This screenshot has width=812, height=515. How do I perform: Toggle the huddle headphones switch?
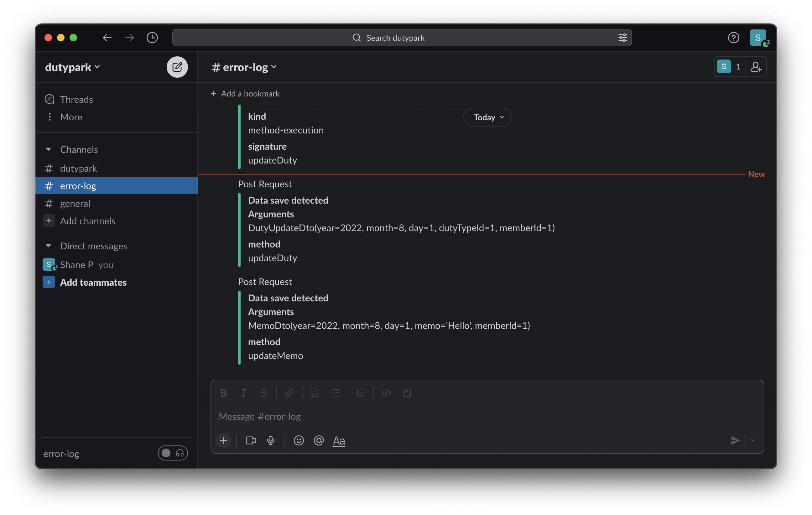point(173,453)
